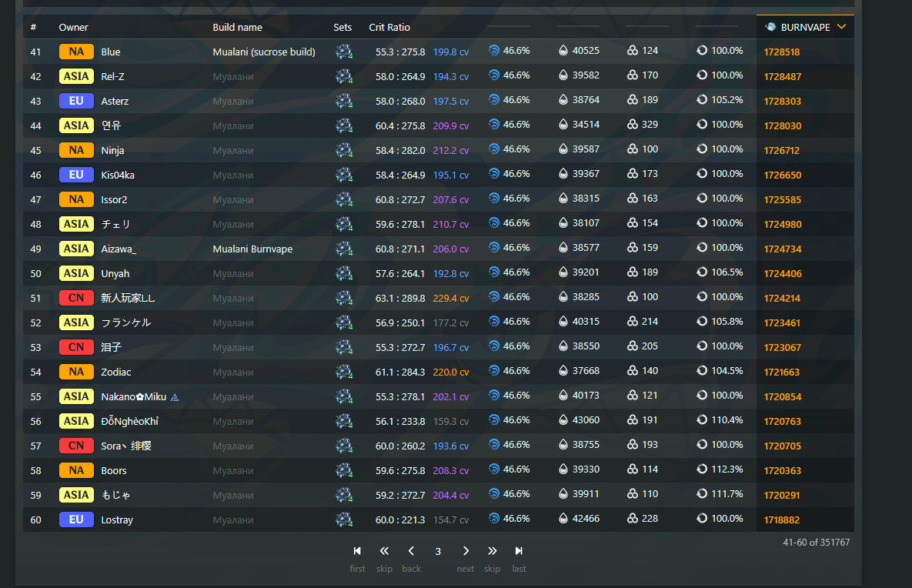The width and height of the screenshot is (912, 588).
Task: Click damage value 1724214
Action: [x=782, y=299]
